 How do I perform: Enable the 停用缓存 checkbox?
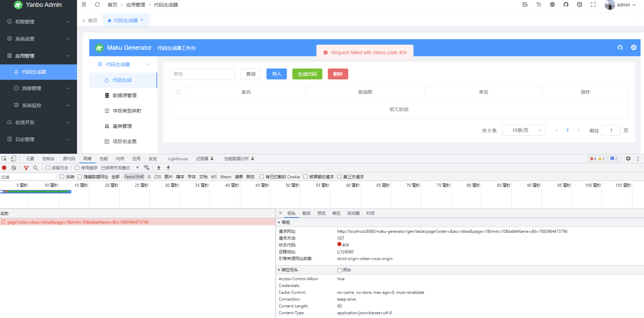tap(77, 168)
